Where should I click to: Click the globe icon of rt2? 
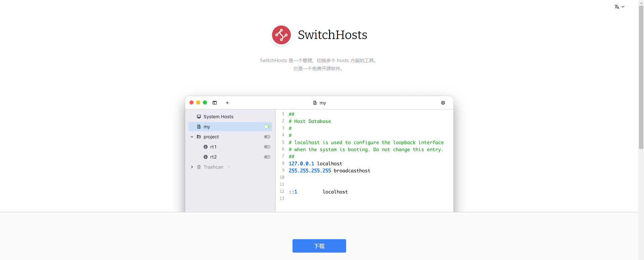tap(206, 157)
